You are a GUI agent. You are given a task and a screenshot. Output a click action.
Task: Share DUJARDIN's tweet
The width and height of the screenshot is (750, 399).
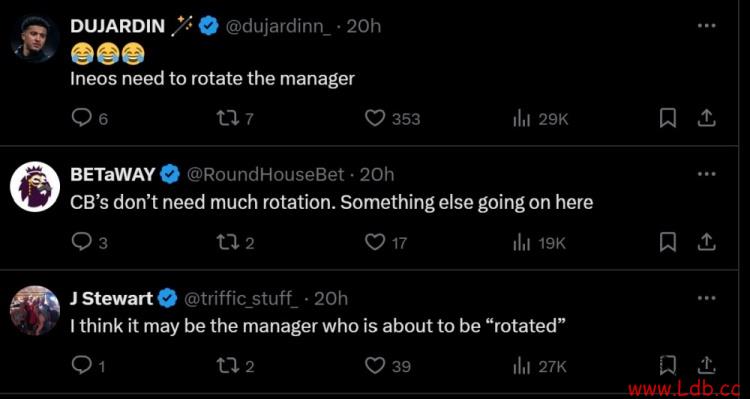click(706, 118)
